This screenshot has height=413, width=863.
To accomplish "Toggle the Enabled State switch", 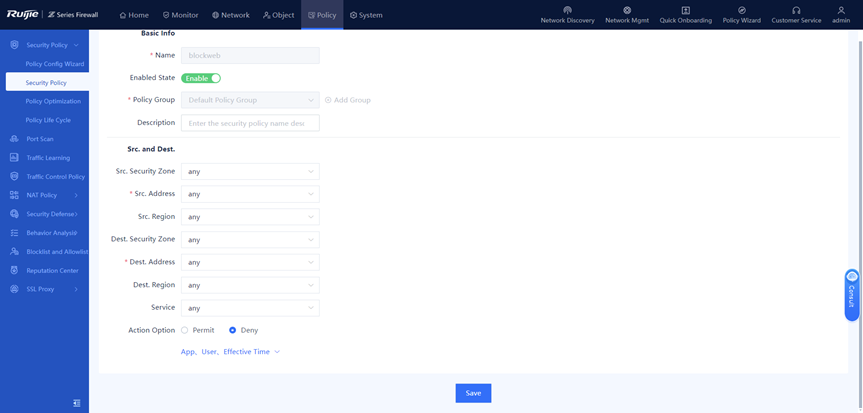I will 201,78.
